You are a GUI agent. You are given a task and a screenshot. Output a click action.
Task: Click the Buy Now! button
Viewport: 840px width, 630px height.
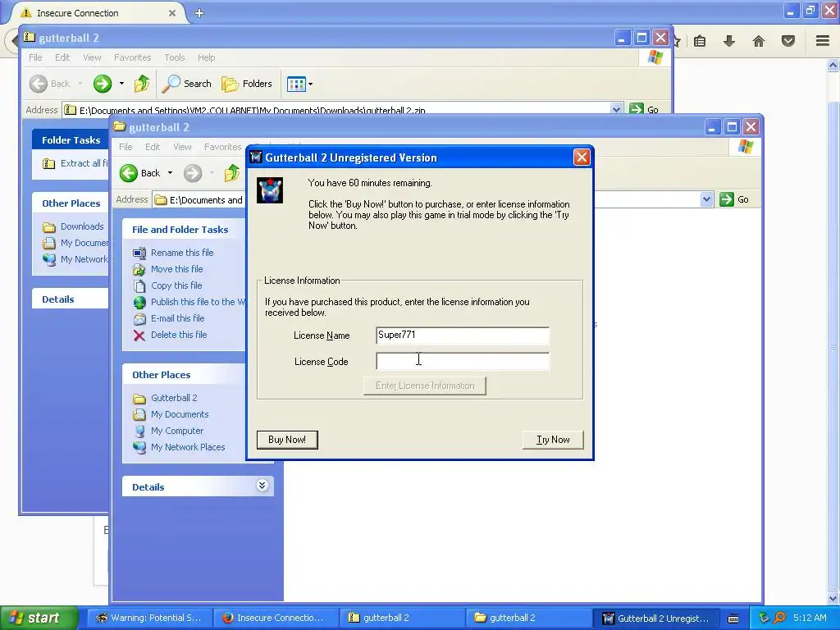click(287, 440)
